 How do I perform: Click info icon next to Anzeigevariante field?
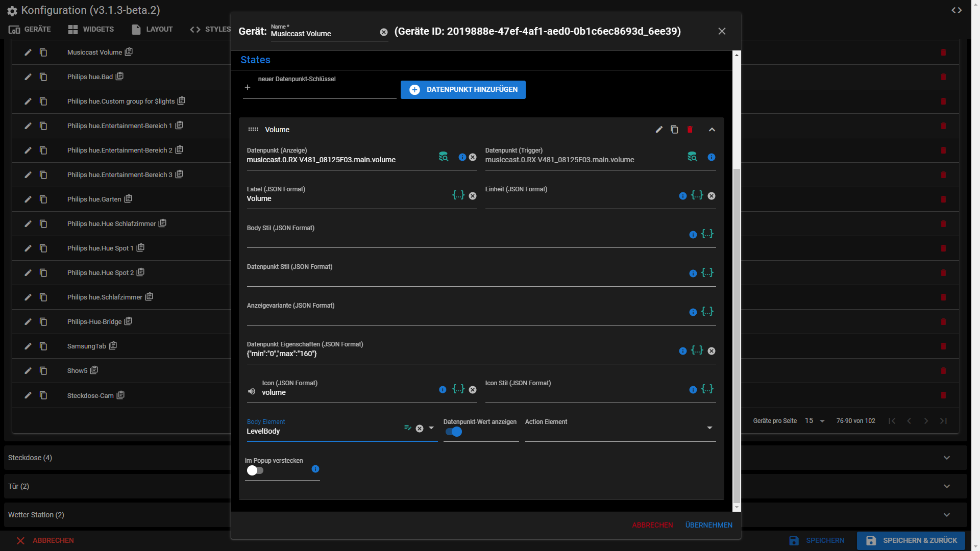point(693,312)
